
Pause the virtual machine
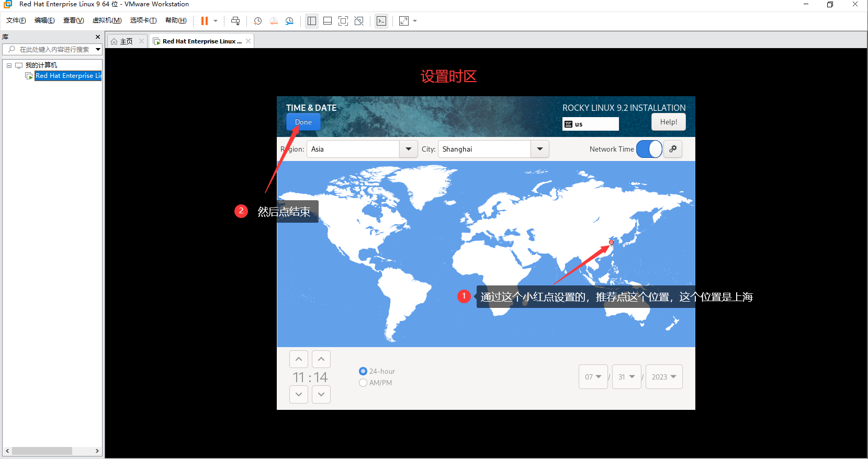pos(205,21)
